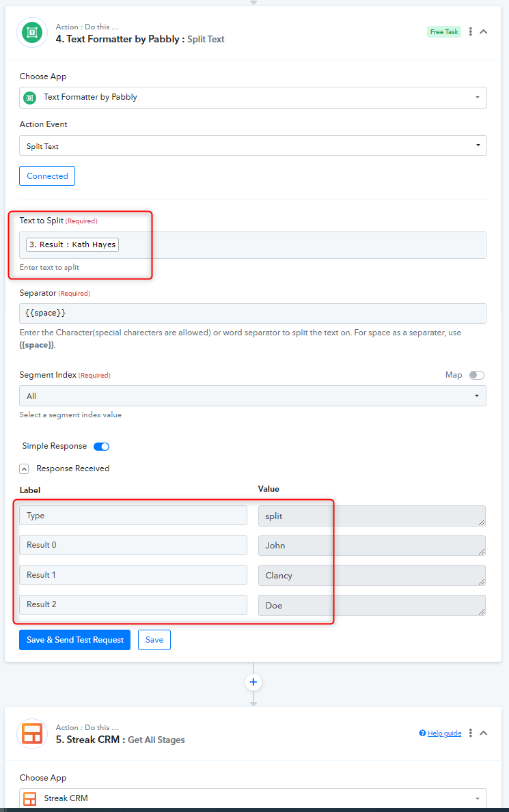
Task: Click the help question-mark icon
Action: pyautogui.click(x=422, y=733)
